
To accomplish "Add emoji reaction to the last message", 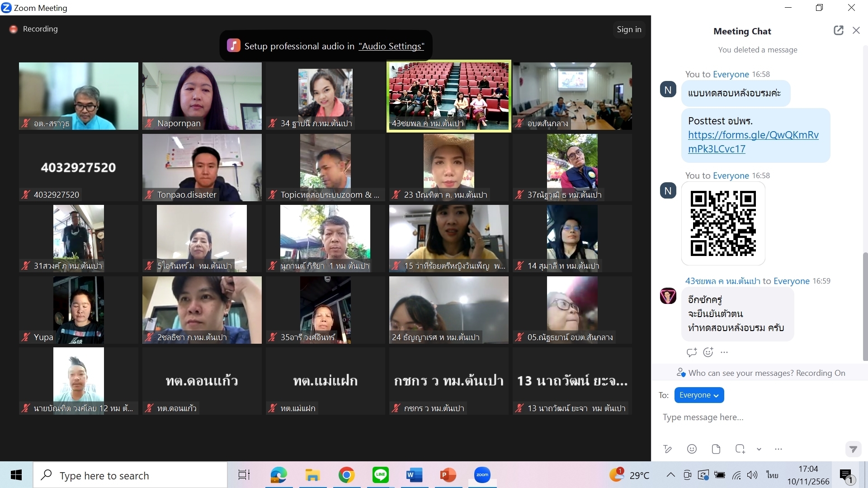I will coord(708,352).
